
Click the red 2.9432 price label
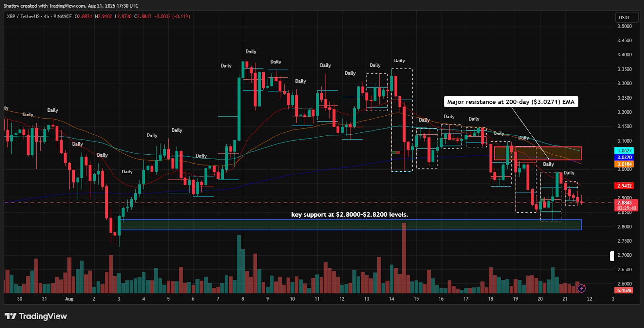624,185
